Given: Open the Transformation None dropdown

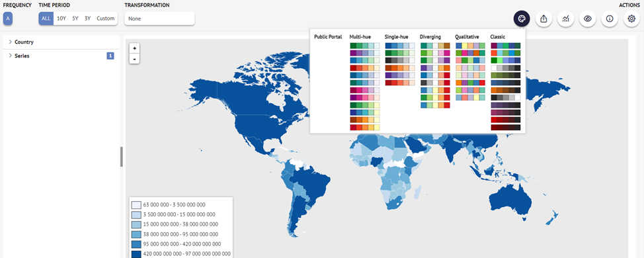Looking at the screenshot, I should (x=159, y=19).
